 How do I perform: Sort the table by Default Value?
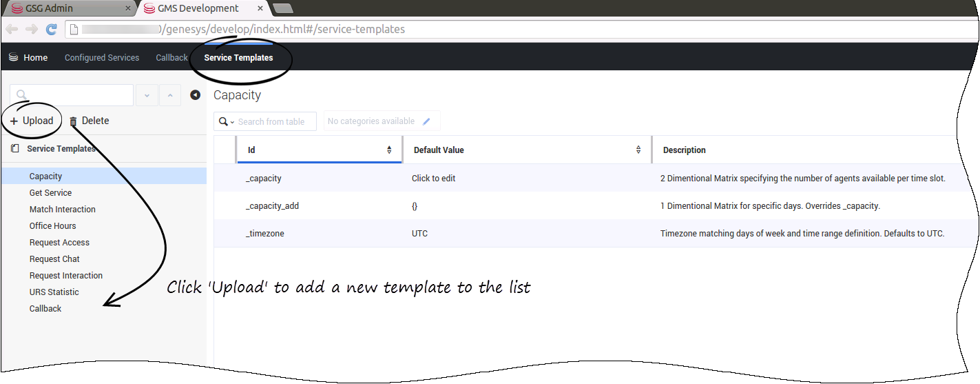coord(638,150)
